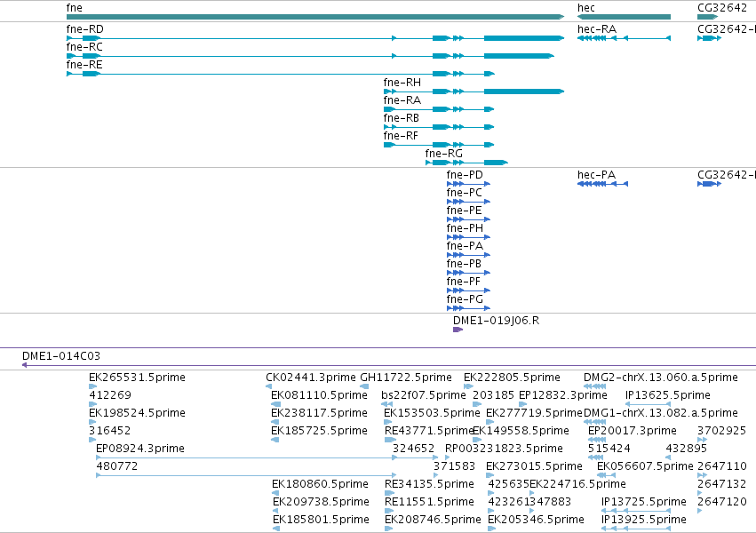Select EK185801.5prime EST label
This screenshot has height=533, width=756.
pyautogui.click(x=321, y=520)
